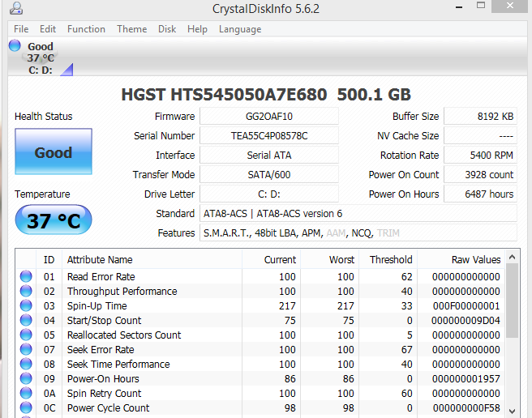Click the blue status orb beside Good in disk bar
This screenshot has height=418, width=532.
[15, 45]
